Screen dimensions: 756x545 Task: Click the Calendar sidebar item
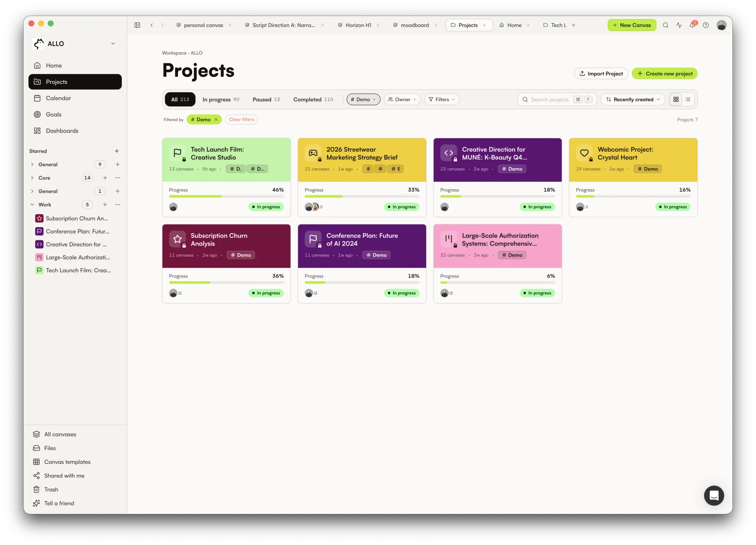[75, 98]
